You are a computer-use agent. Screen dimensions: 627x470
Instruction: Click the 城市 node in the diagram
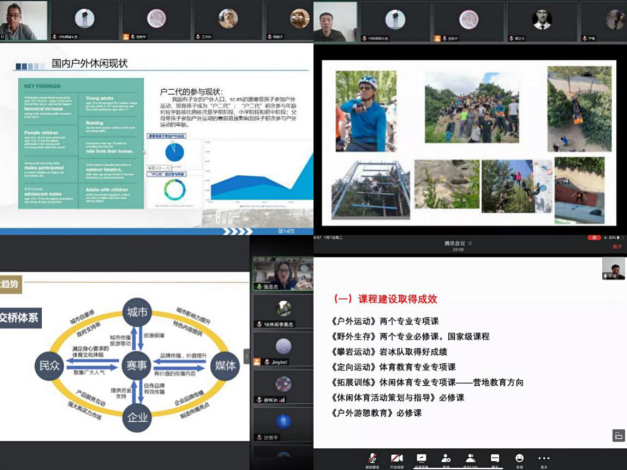coord(137,311)
